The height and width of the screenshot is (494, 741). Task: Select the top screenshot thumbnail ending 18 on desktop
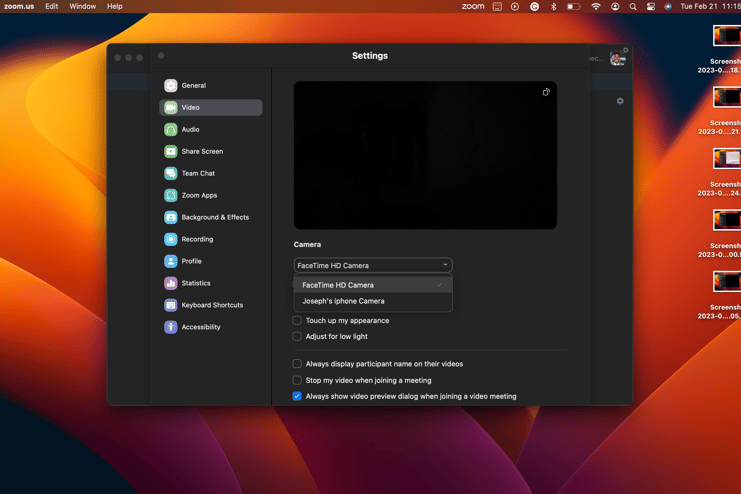(x=726, y=36)
